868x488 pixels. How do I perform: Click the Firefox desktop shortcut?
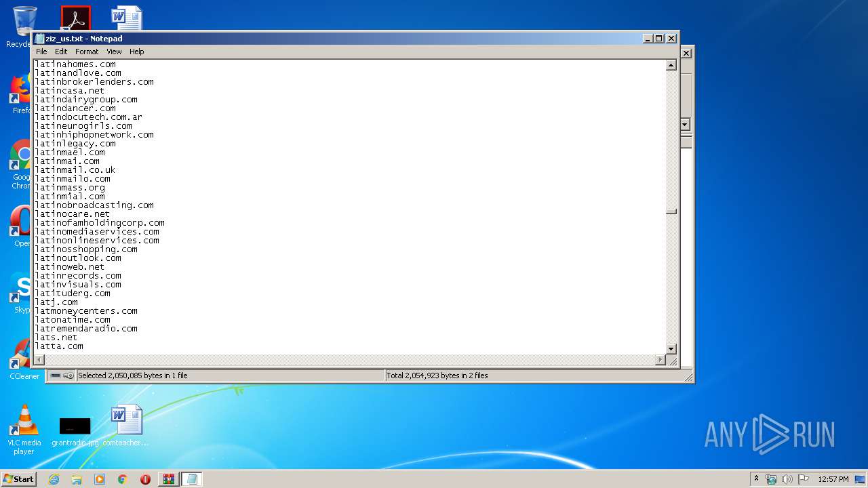click(x=20, y=94)
